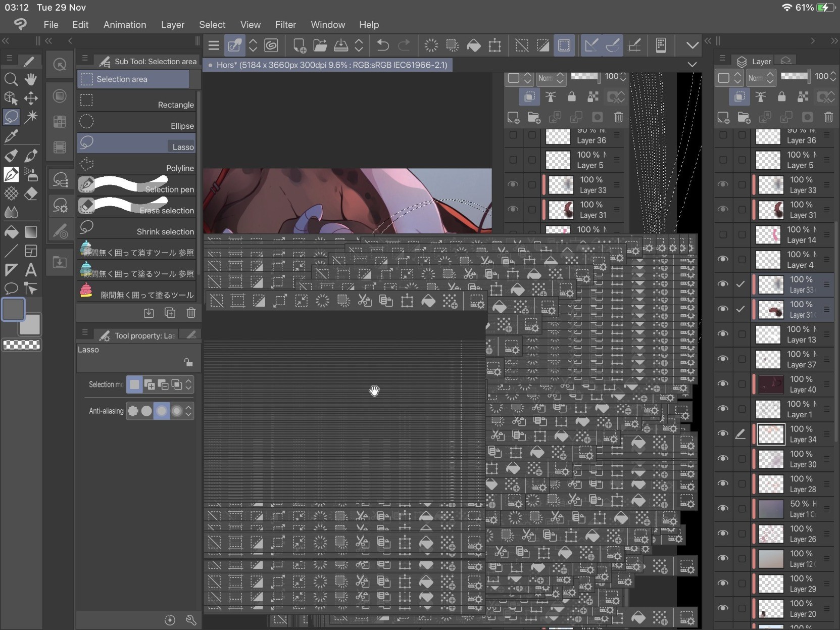Open the Sub Tool palette menu
The height and width of the screenshot is (630, 840).
[85, 58]
